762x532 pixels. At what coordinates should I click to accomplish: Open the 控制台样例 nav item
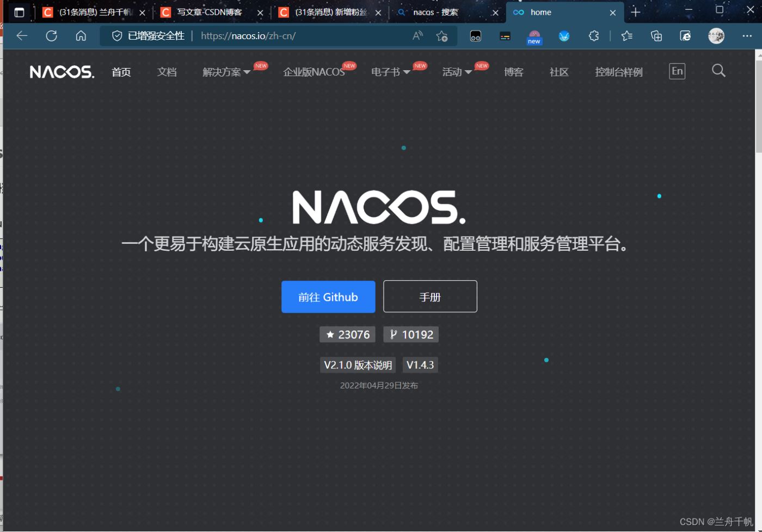point(619,72)
